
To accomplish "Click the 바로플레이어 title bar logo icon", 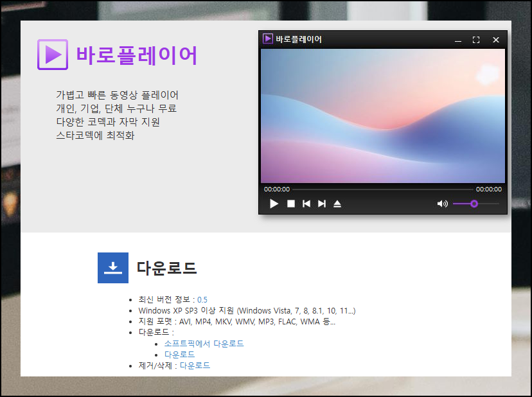I will point(268,39).
